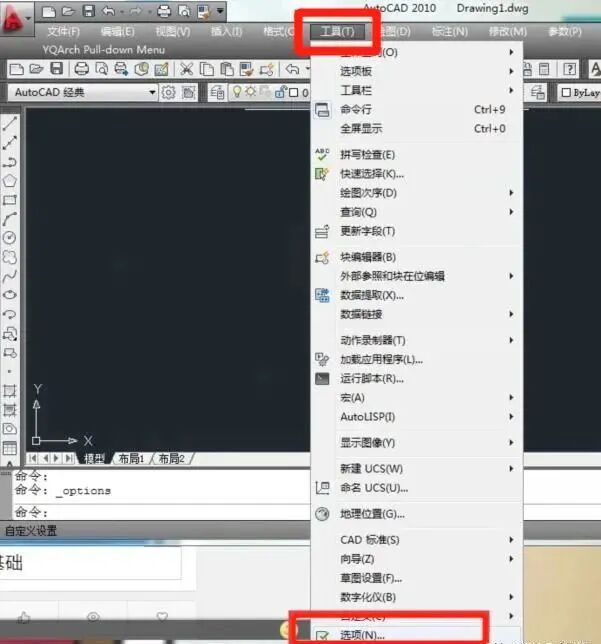Screen dimensions: 601x644
Task: Open the 视图(V) menu
Action: [x=173, y=32]
